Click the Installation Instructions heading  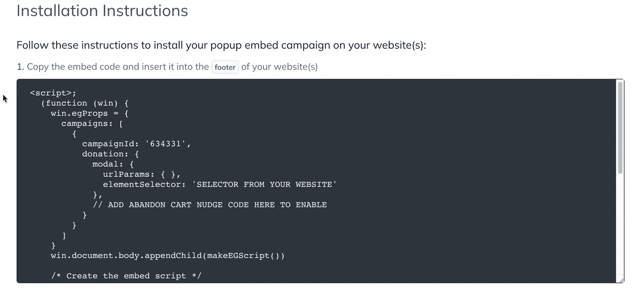click(102, 11)
